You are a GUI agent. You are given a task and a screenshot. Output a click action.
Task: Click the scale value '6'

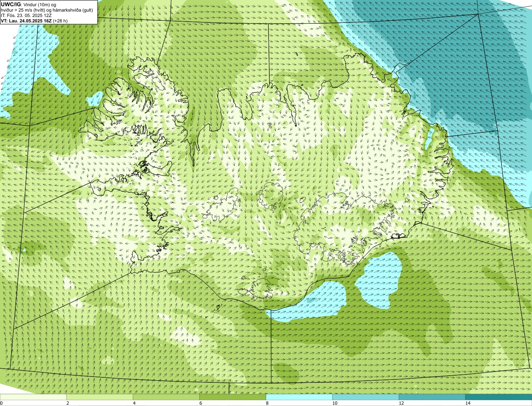pos(200,403)
